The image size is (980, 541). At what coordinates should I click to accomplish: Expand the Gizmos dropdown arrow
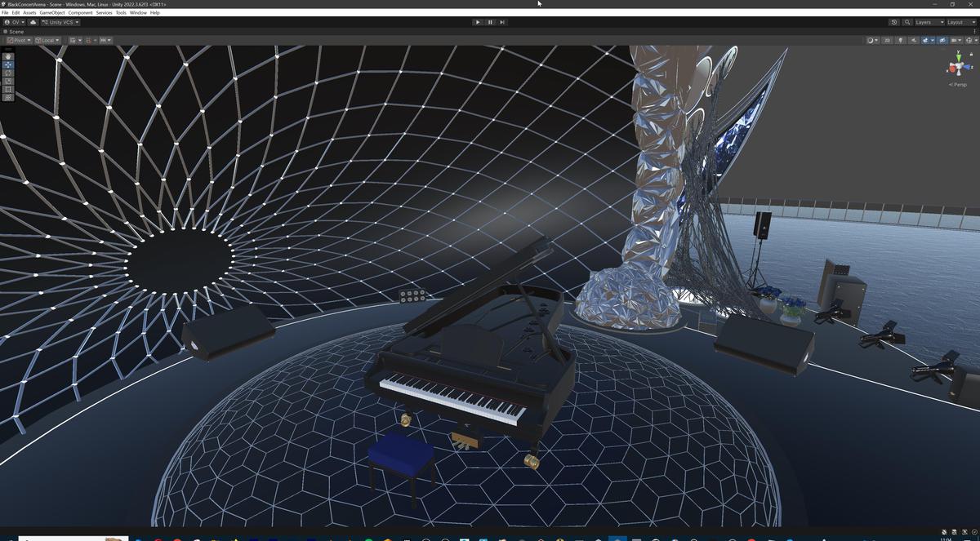pyautogui.click(x=976, y=40)
